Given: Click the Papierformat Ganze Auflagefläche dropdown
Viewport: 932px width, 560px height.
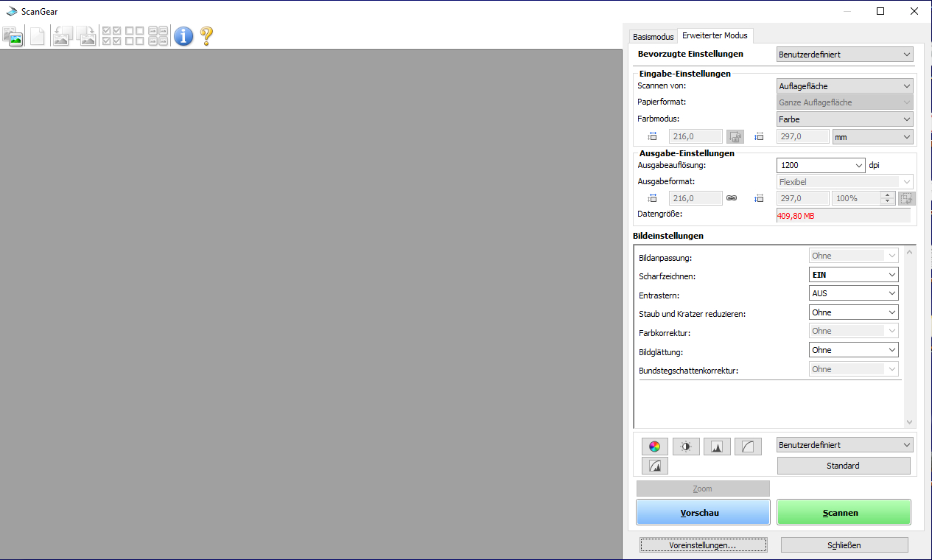Looking at the screenshot, I should (x=845, y=102).
